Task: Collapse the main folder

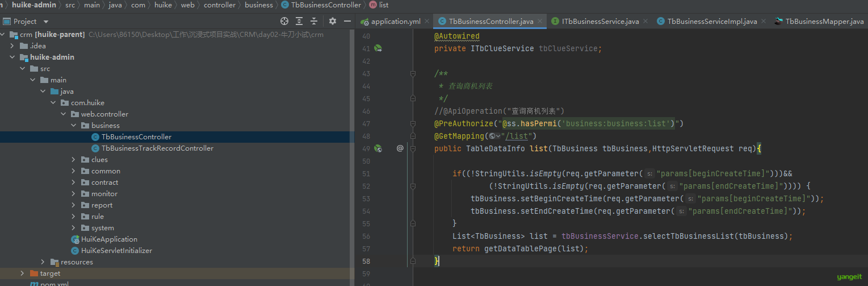Action: tap(33, 80)
